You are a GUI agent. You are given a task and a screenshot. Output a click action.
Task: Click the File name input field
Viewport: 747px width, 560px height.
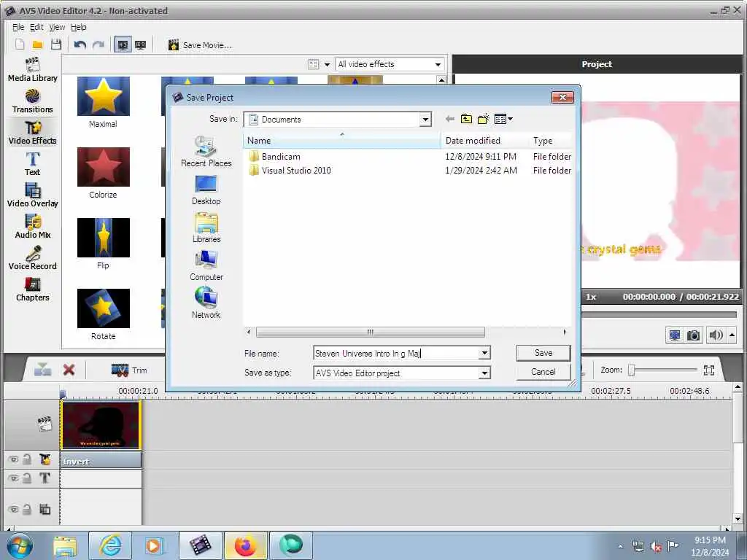[x=396, y=354]
